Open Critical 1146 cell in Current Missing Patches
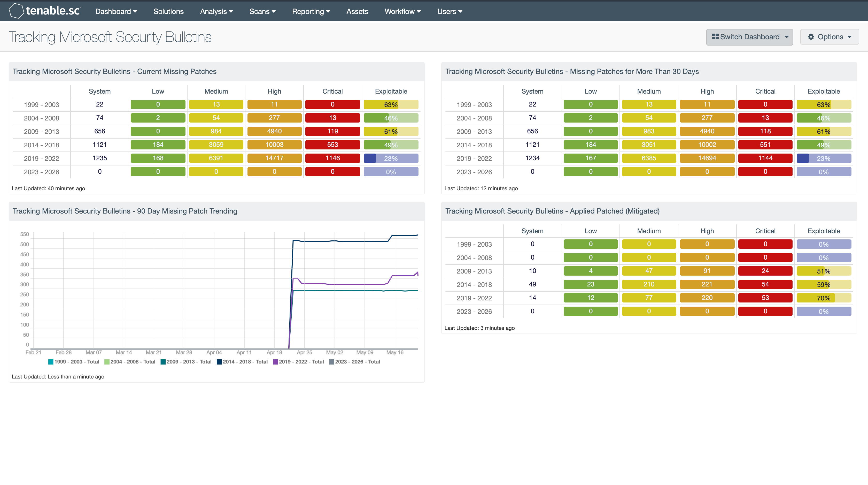Image resolution: width=868 pixels, height=485 pixels. (x=332, y=158)
